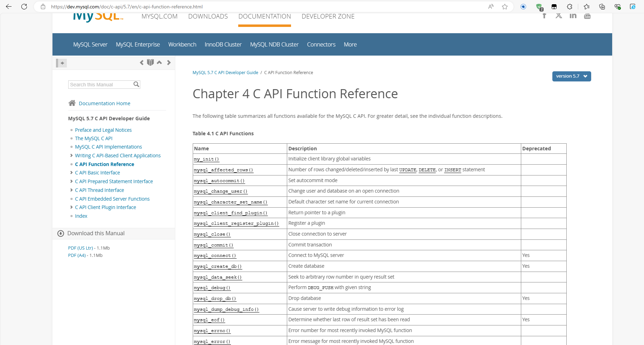Image resolution: width=644 pixels, height=345 pixels.
Task: Open mysql_change_user() function link
Action: [221, 191]
